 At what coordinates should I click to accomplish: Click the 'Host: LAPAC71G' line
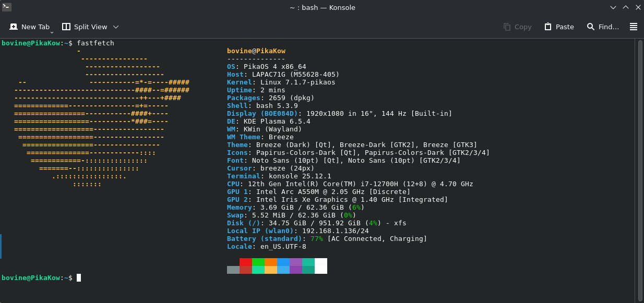(283, 75)
